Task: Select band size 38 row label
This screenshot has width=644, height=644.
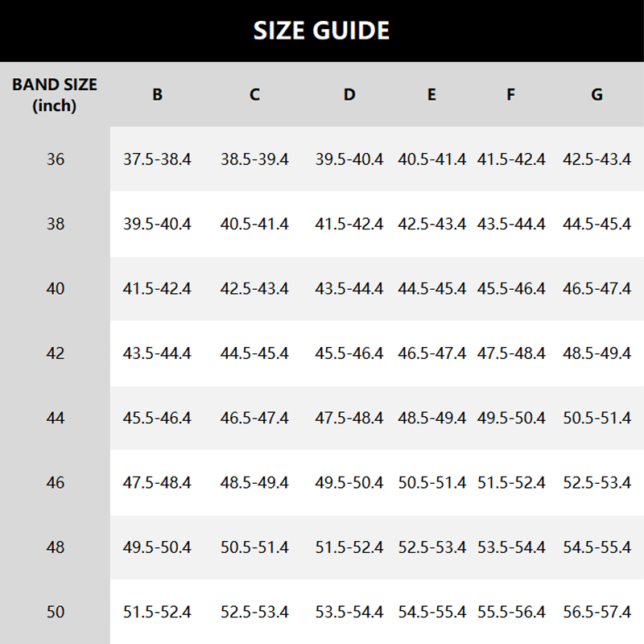Action: coord(55,224)
